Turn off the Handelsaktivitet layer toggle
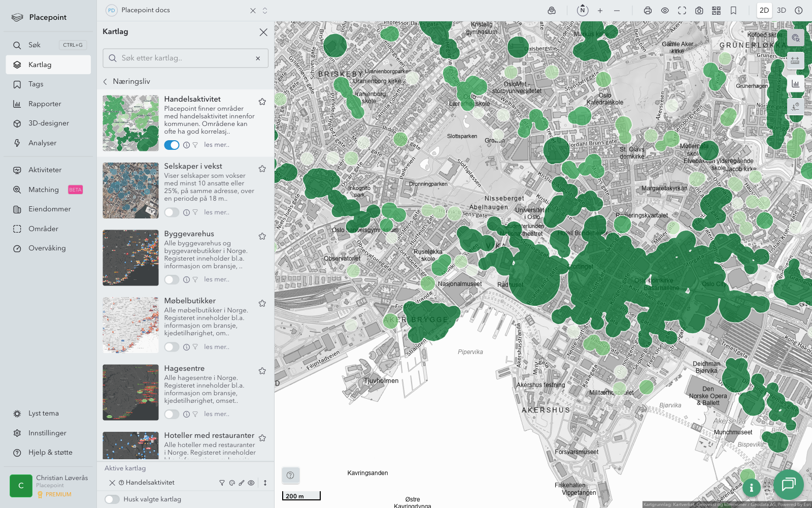Image resolution: width=812 pixels, height=508 pixels. point(172,145)
